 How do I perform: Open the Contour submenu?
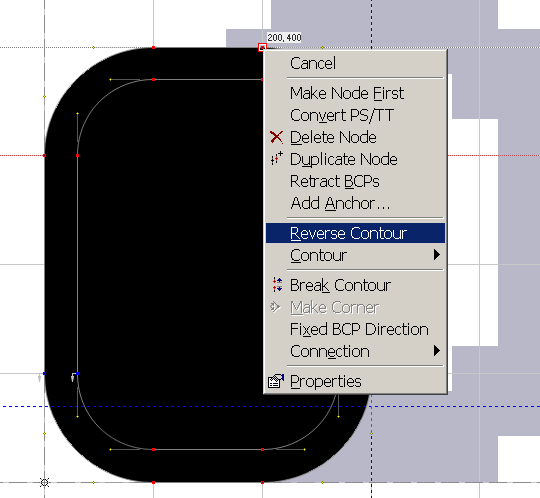pos(355,255)
